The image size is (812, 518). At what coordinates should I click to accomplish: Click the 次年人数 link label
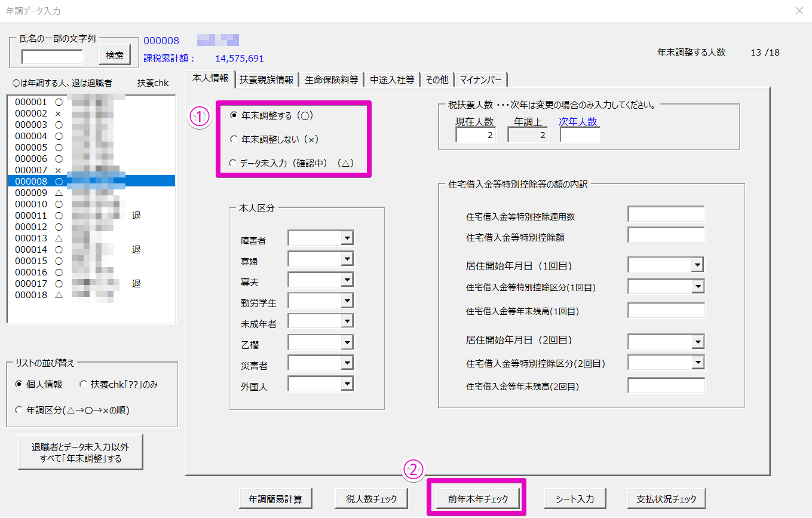click(x=578, y=121)
